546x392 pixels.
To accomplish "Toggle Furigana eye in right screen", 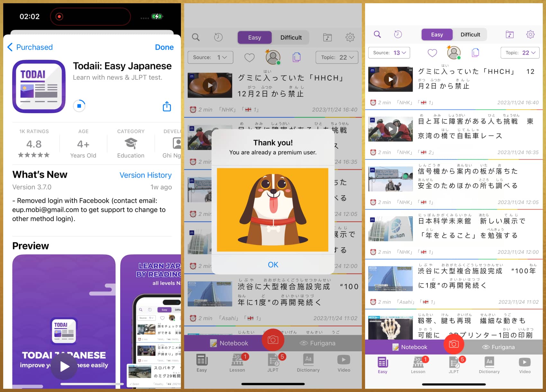I will click(498, 347).
